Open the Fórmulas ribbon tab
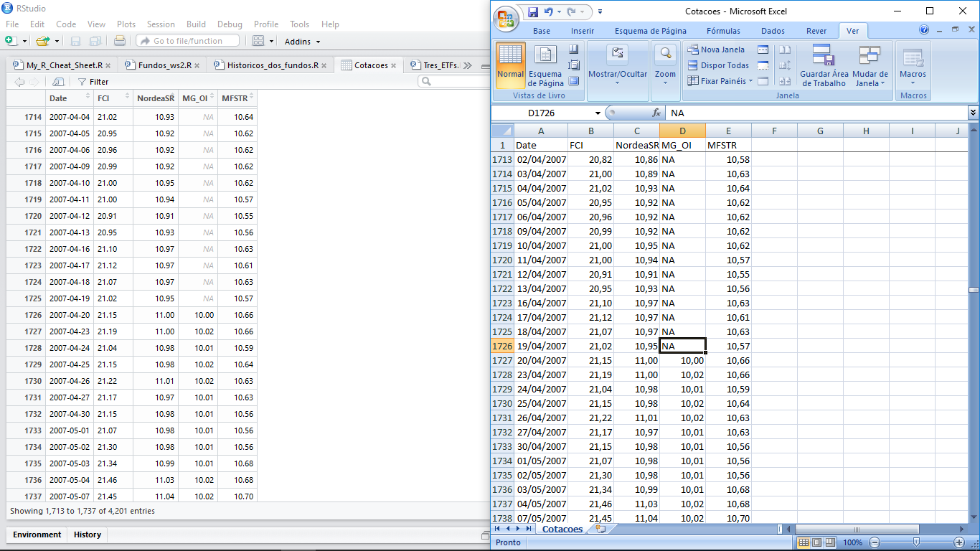 (723, 31)
